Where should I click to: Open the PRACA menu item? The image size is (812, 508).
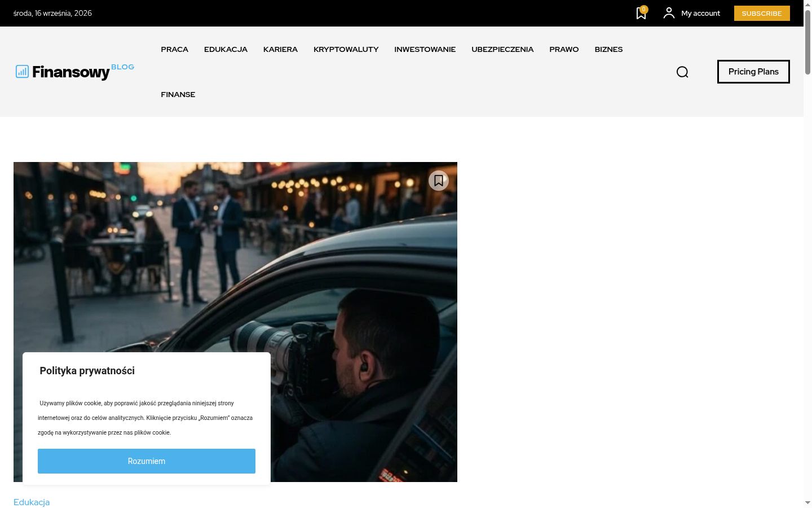point(175,49)
